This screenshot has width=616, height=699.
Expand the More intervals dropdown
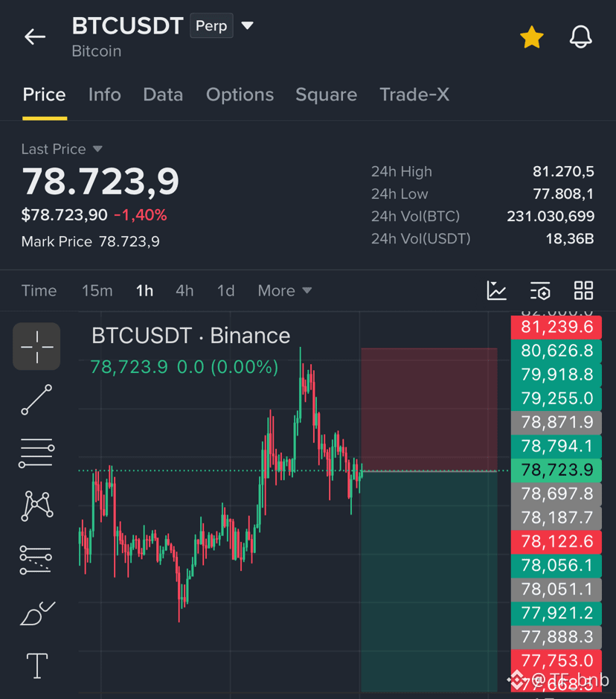click(x=285, y=290)
